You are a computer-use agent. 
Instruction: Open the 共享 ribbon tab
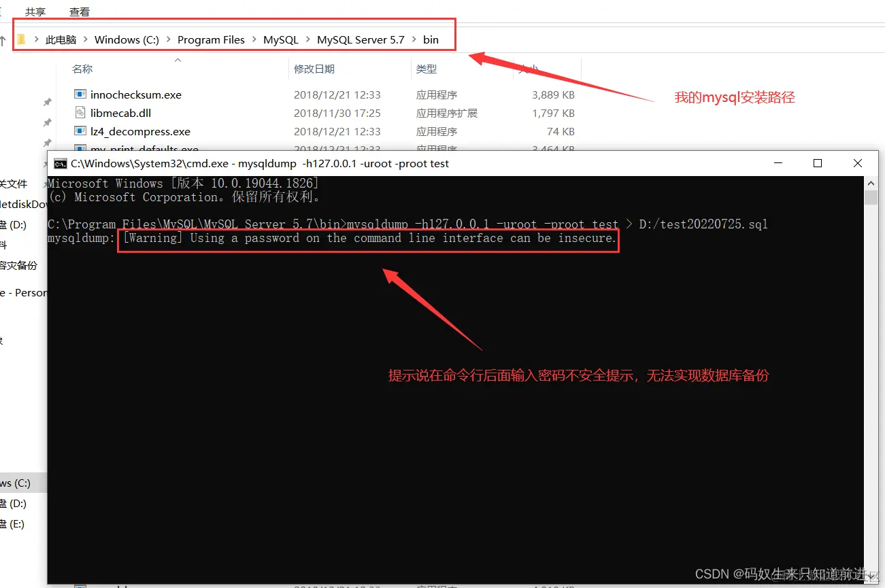(x=36, y=12)
